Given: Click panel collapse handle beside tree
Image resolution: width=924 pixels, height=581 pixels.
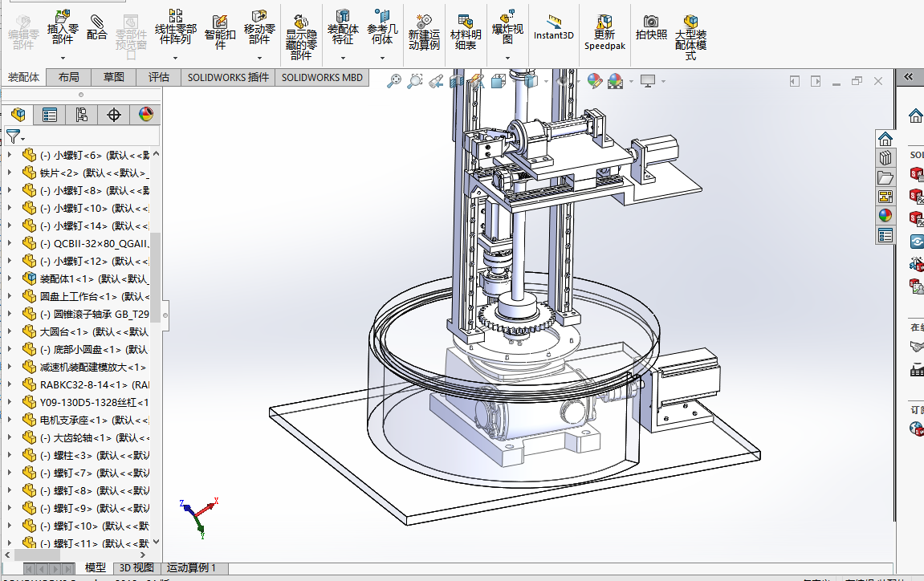Looking at the screenshot, I should click(x=165, y=315).
